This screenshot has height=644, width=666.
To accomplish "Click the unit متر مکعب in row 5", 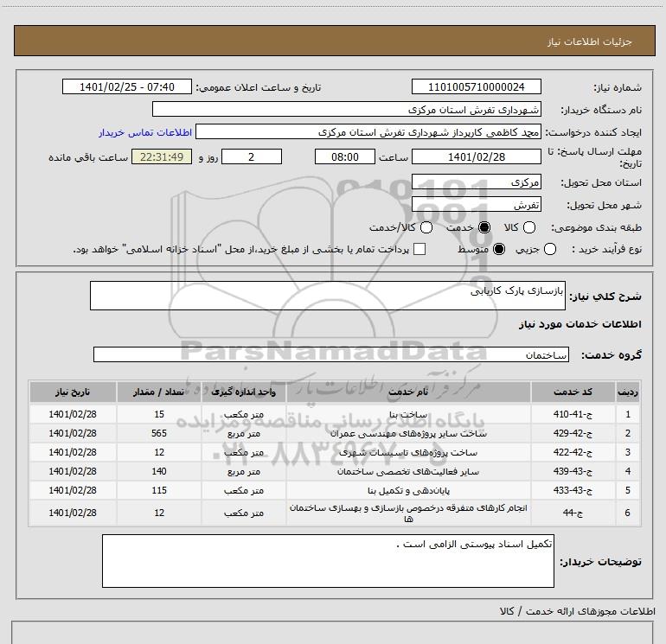I will coord(243,490).
